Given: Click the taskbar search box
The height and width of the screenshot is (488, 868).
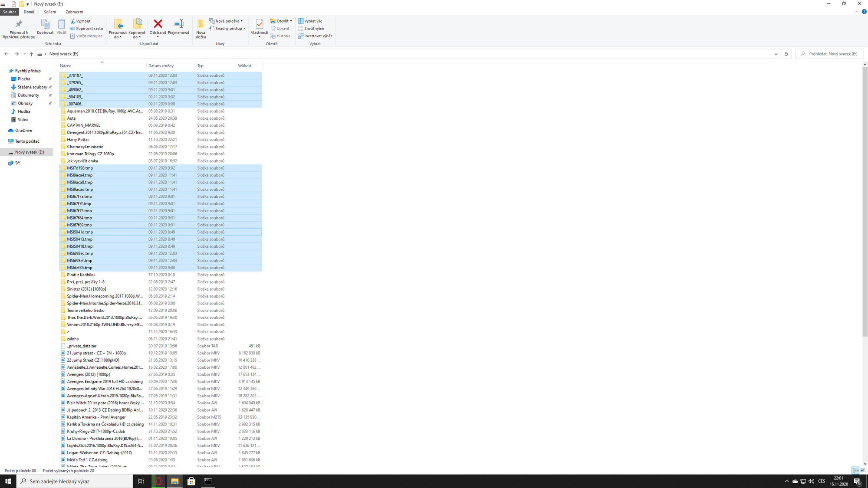Looking at the screenshot, I should click(75, 481).
